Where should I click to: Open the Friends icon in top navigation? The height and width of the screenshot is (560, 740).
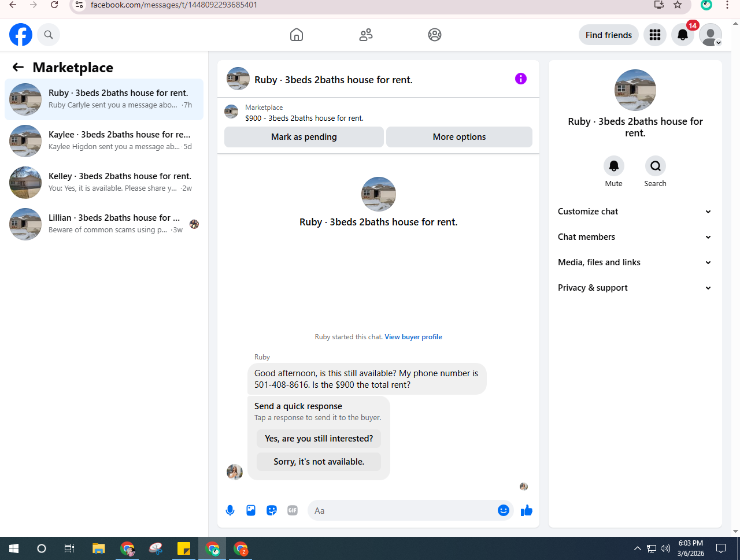click(x=366, y=35)
